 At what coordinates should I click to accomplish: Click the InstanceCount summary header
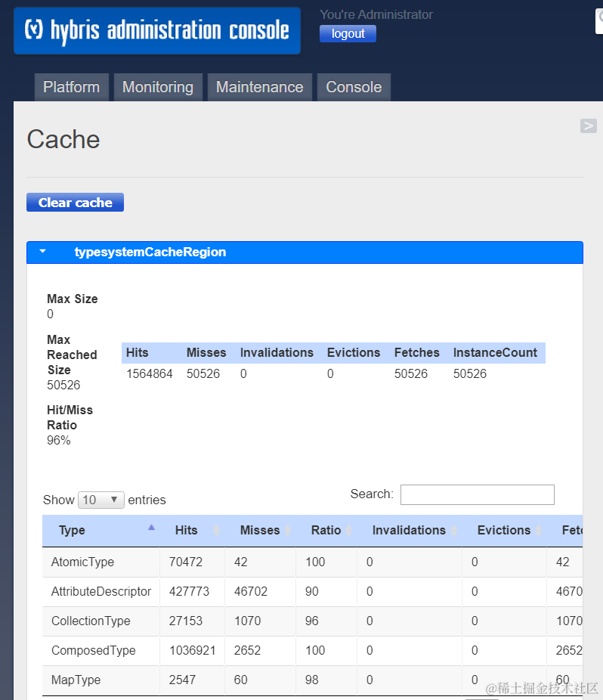[495, 353]
